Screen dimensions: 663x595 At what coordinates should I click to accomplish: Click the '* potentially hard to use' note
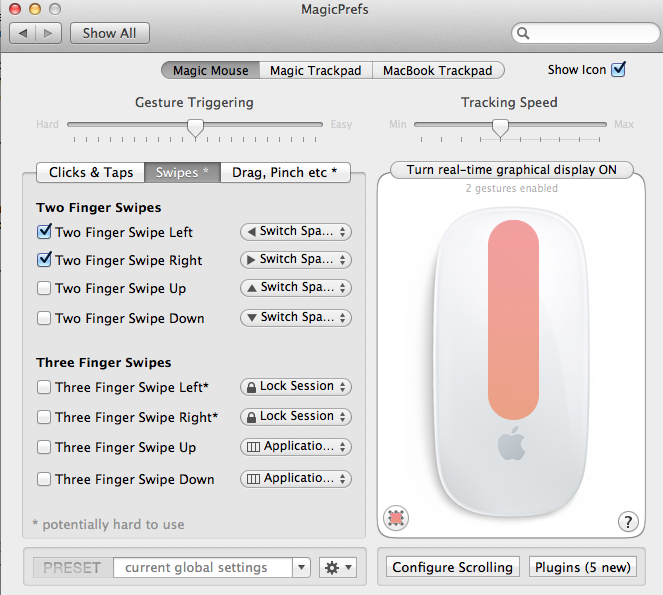(109, 524)
